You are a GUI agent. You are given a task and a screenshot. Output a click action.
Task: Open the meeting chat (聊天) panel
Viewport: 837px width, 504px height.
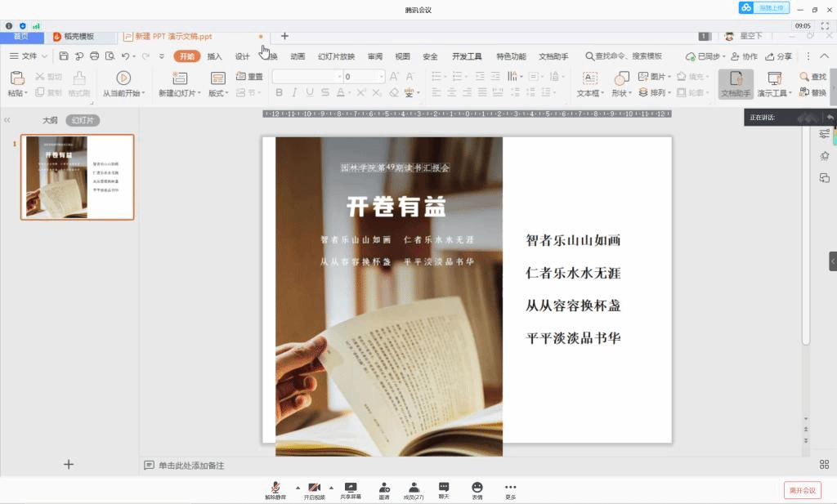pyautogui.click(x=444, y=488)
